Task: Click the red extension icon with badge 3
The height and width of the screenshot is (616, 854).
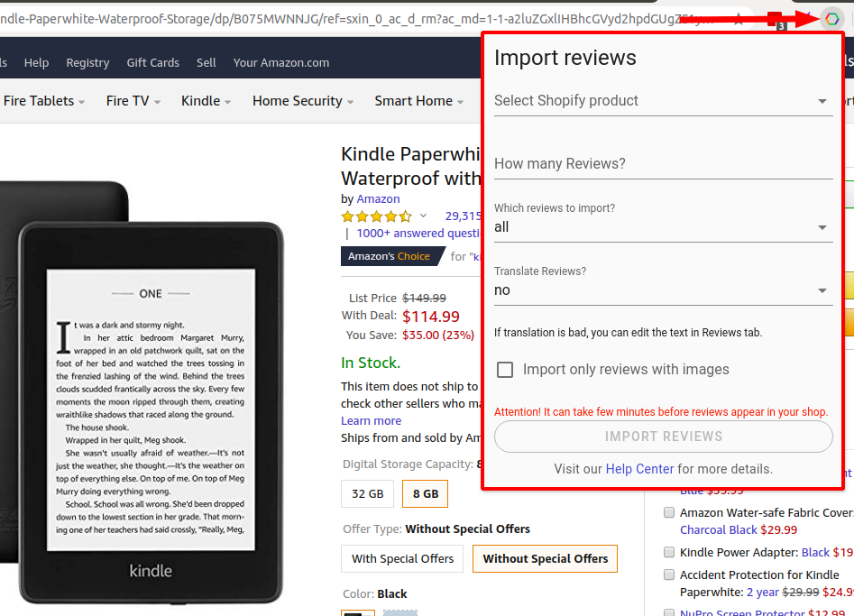Action: (x=775, y=20)
